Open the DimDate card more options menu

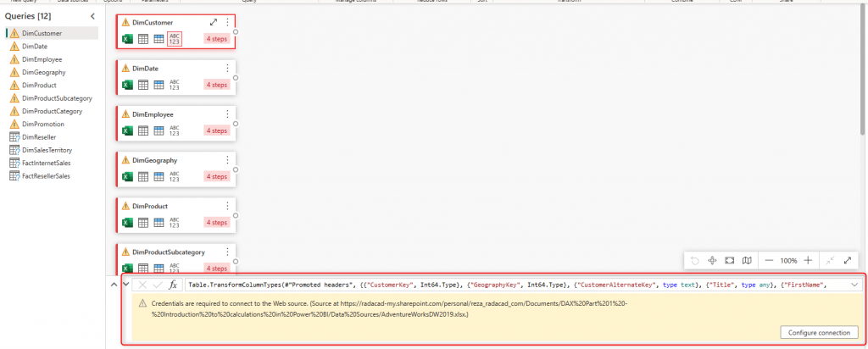[226, 68]
